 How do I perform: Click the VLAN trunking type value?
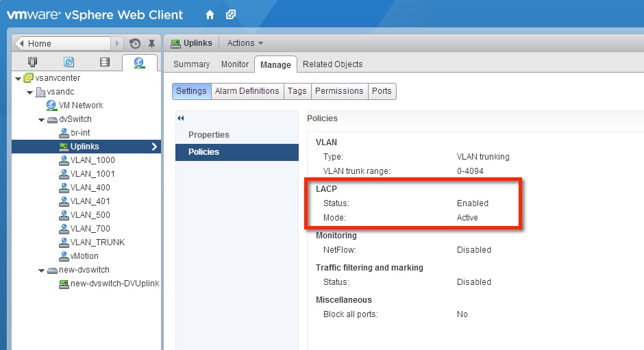coord(483,157)
